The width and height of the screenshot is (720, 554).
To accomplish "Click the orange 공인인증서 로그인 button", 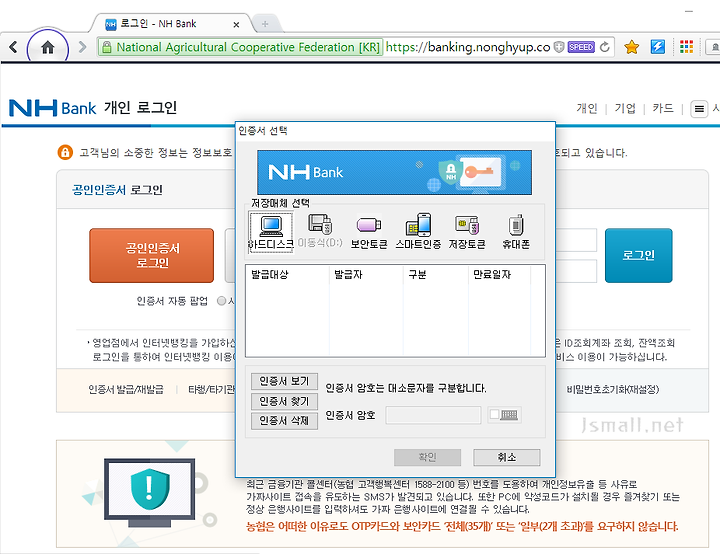I will coord(152,255).
